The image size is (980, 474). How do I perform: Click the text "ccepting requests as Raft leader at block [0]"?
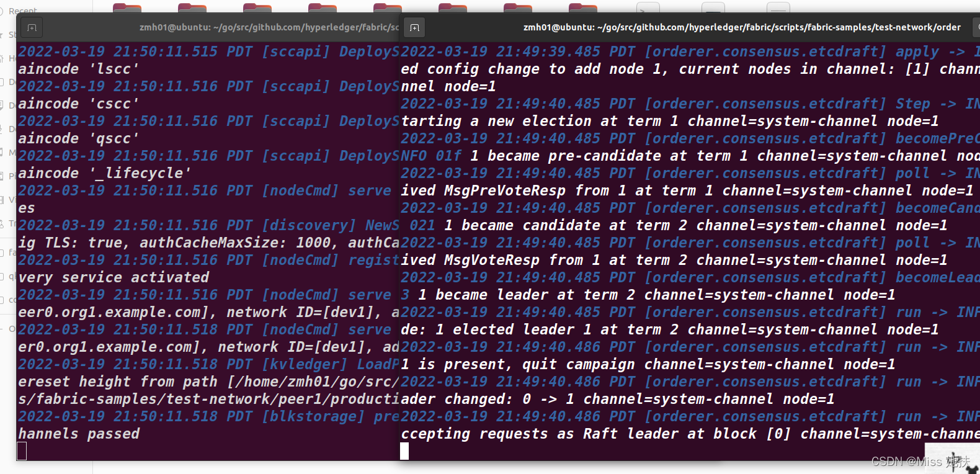(596, 434)
